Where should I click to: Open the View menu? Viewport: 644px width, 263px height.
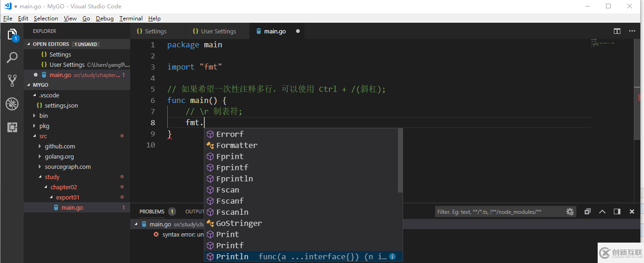[x=70, y=19]
